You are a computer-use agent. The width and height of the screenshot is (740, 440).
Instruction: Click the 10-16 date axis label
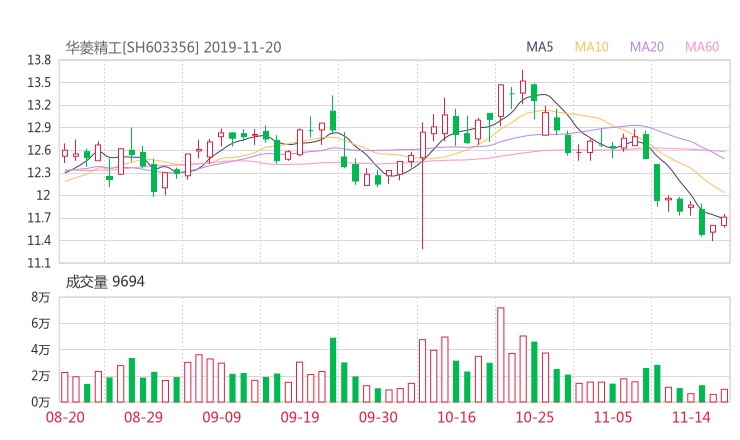[x=456, y=417]
